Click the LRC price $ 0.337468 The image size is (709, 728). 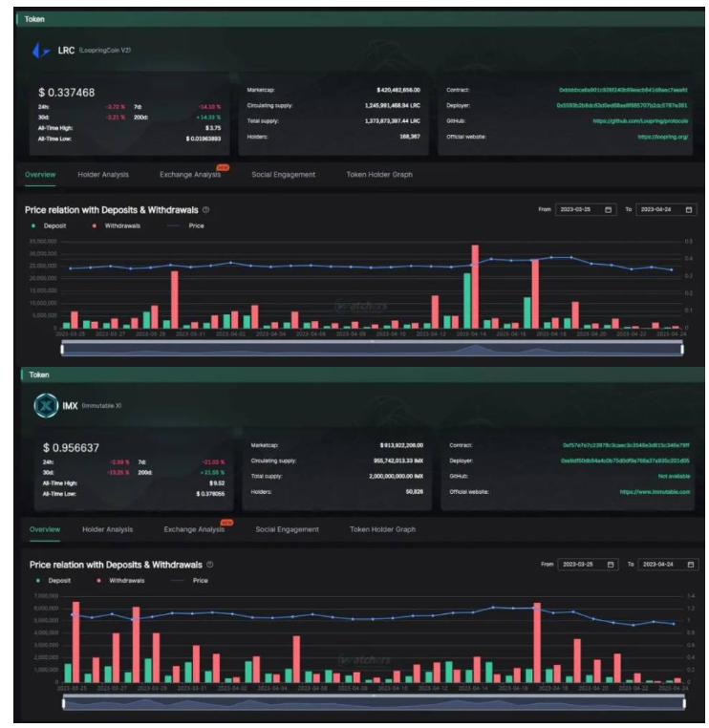tap(66, 93)
